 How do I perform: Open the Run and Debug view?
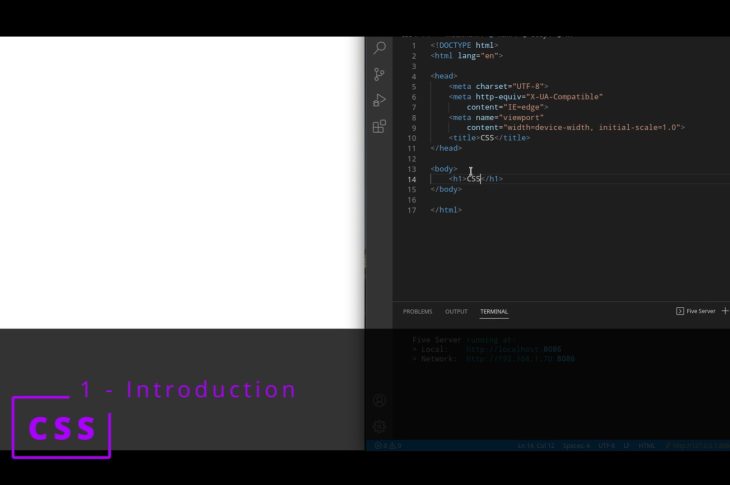click(x=379, y=100)
